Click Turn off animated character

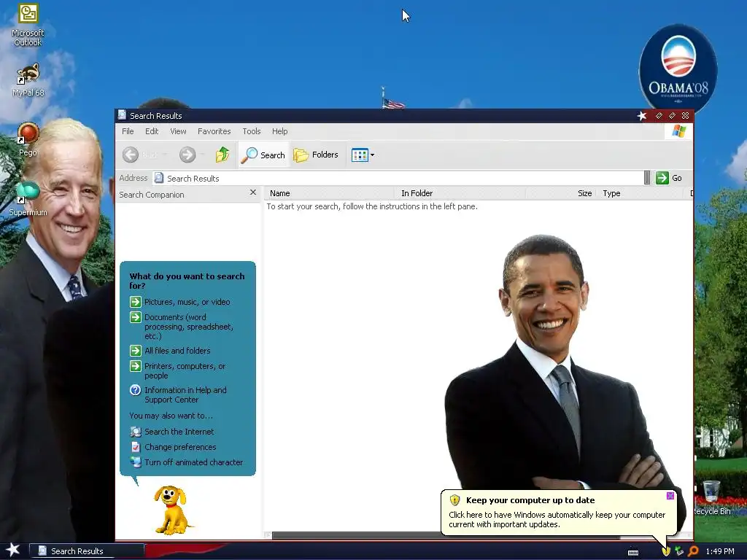coord(193,462)
